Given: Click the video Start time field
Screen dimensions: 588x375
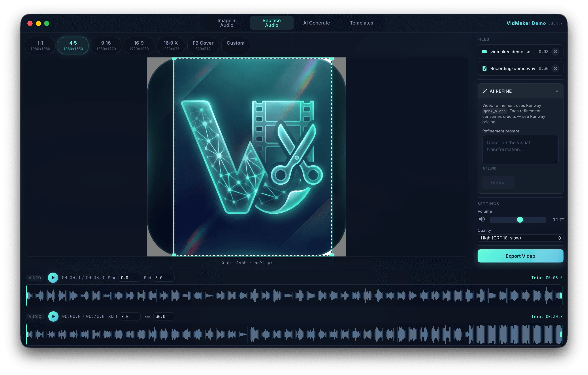Looking at the screenshot, I should coord(129,278).
